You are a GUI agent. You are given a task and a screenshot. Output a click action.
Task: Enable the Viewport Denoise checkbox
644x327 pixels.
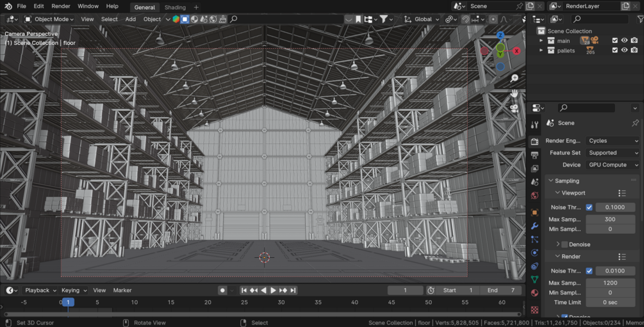click(565, 244)
